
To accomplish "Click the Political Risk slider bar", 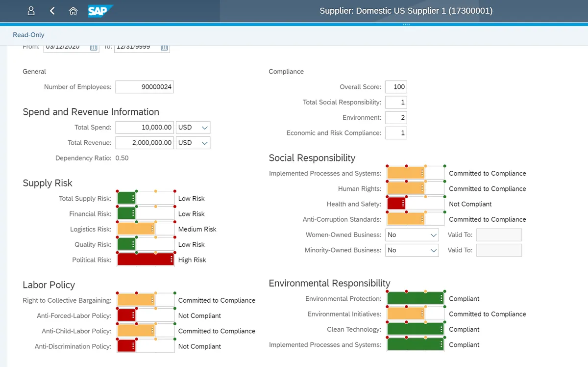I will (146, 260).
